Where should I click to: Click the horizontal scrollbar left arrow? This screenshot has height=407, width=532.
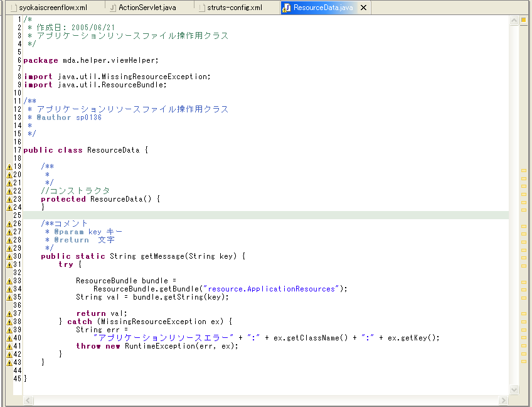(28, 400)
